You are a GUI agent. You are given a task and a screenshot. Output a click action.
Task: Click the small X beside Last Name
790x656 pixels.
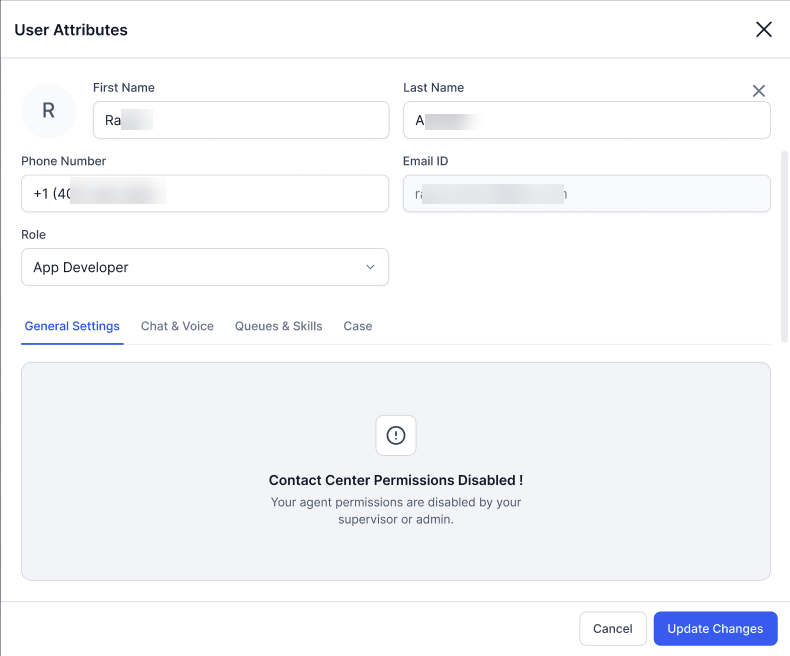[x=759, y=91]
